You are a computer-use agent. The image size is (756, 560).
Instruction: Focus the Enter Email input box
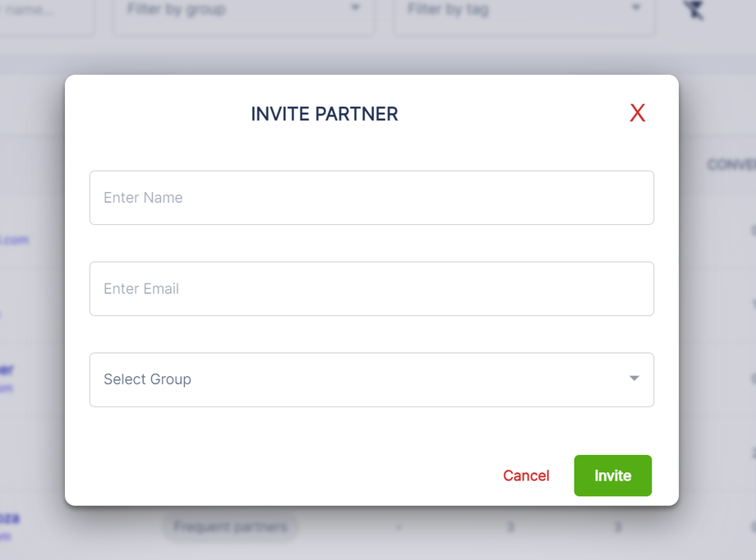(x=371, y=289)
